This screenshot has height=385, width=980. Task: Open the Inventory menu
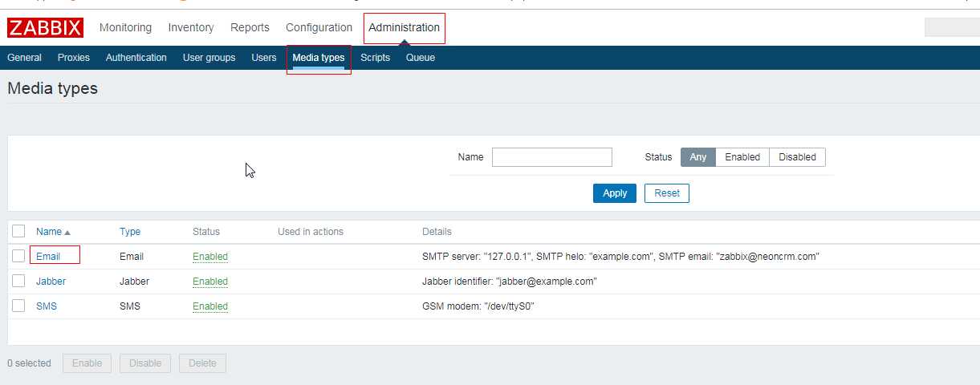pos(191,27)
